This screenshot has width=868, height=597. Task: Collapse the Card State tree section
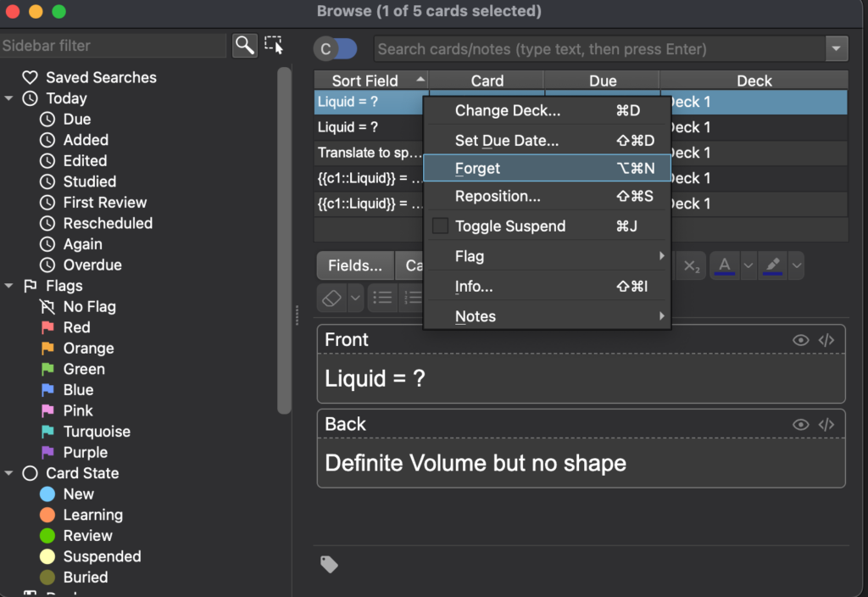tap(8, 473)
